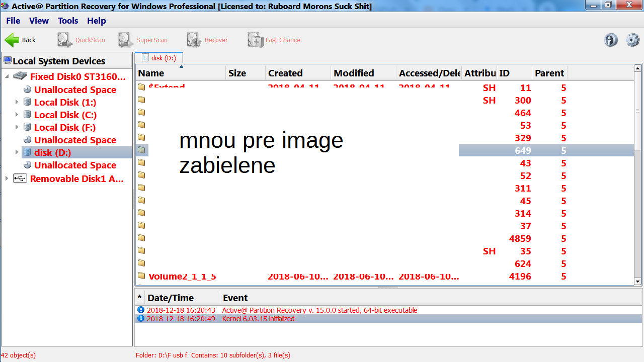Click the folder icon of row ID 329
The width and height of the screenshot is (644, 362).
(141, 137)
